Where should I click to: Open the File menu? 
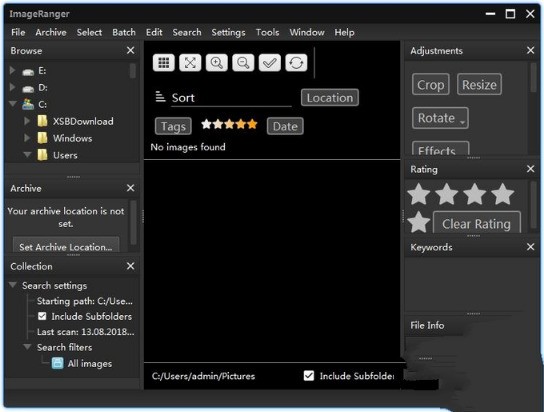(18, 32)
